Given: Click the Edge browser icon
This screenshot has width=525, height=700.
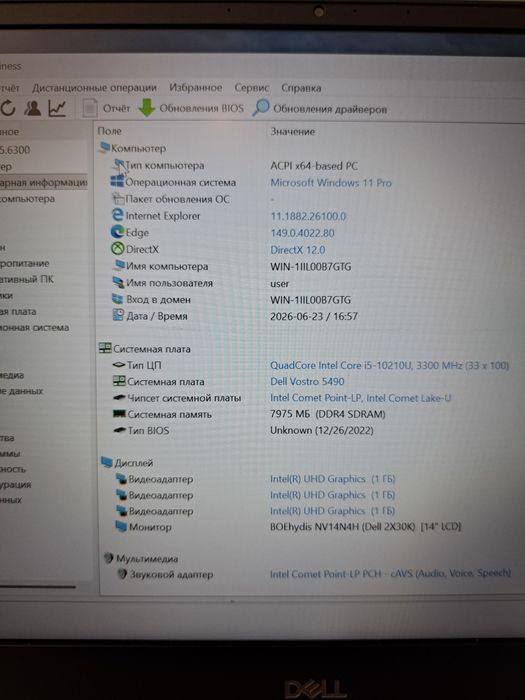Looking at the screenshot, I should [117, 232].
